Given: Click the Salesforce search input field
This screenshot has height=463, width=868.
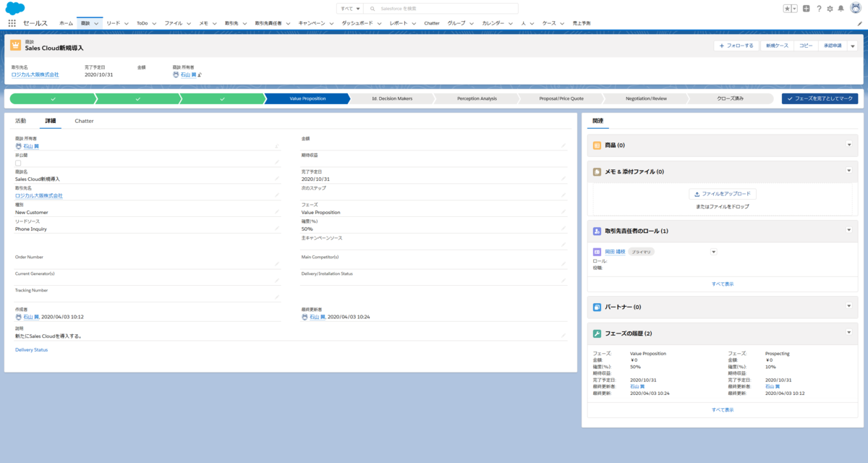Looking at the screenshot, I should 441,9.
